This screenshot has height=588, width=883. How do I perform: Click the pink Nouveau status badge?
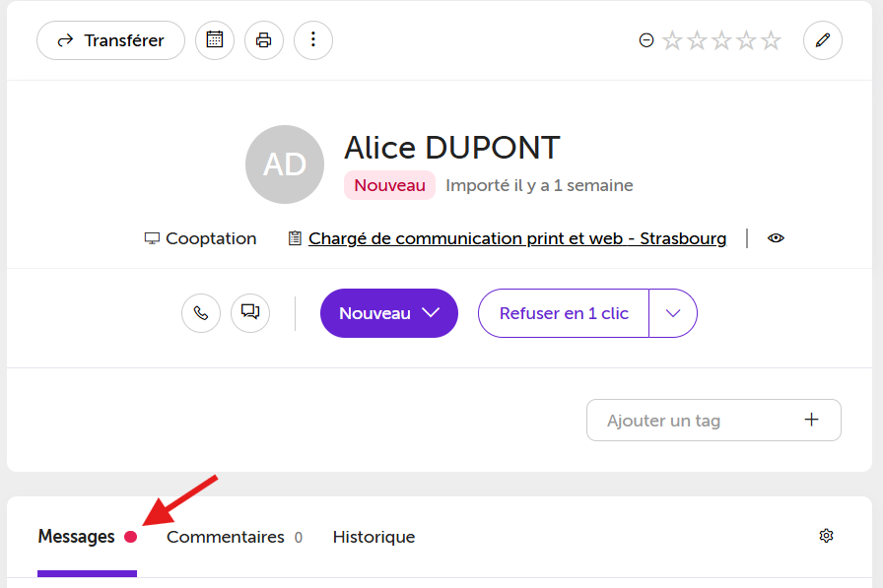[389, 185]
